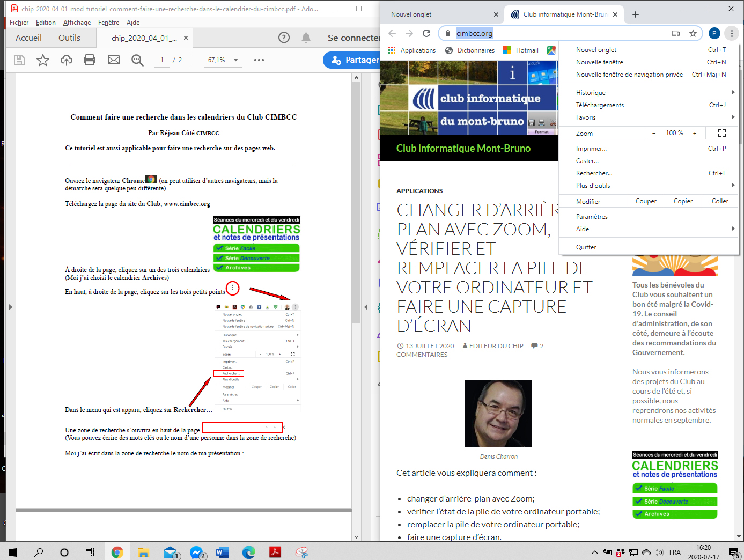Add bookmark with star icon in Adobe Reader

coord(43,60)
